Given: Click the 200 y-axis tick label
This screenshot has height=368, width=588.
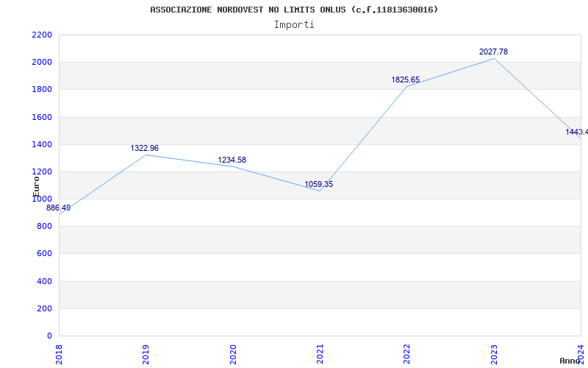Looking at the screenshot, I should click(45, 308).
